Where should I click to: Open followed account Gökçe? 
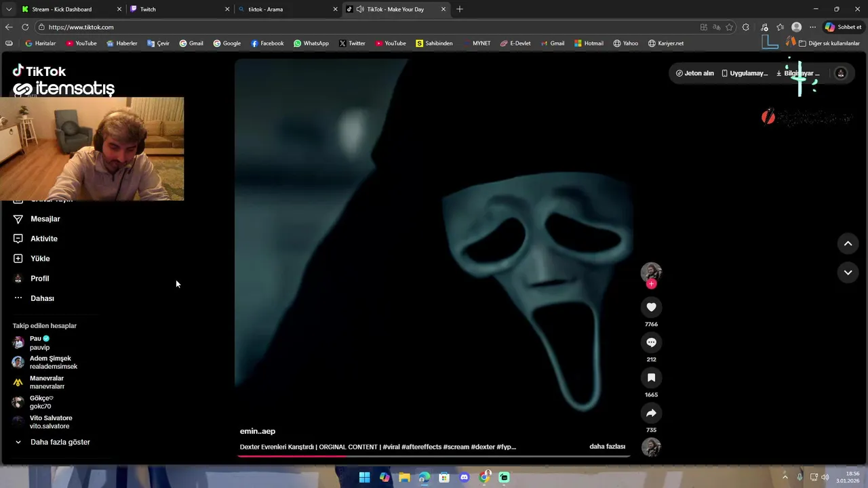point(33,402)
